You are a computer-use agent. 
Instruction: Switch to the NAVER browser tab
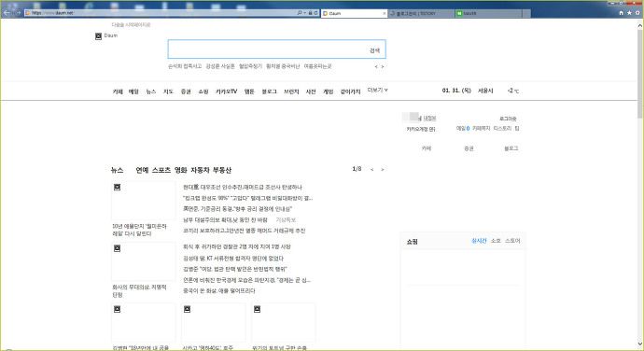tap(489, 14)
